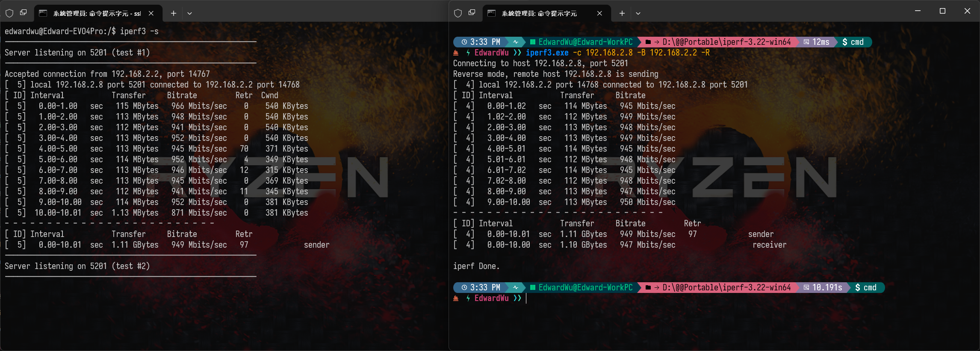Click the command prompt icon on the ssh tab
This screenshot has height=351, width=980.
(43, 13)
